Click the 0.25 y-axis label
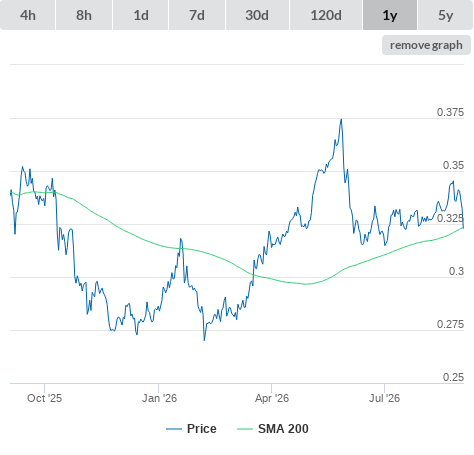The width and height of the screenshot is (474, 455). point(453,377)
